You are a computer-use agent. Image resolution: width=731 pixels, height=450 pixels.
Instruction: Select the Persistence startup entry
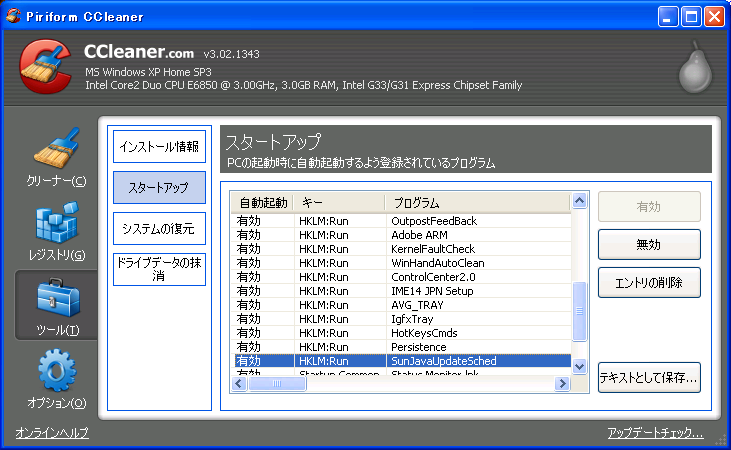401,347
